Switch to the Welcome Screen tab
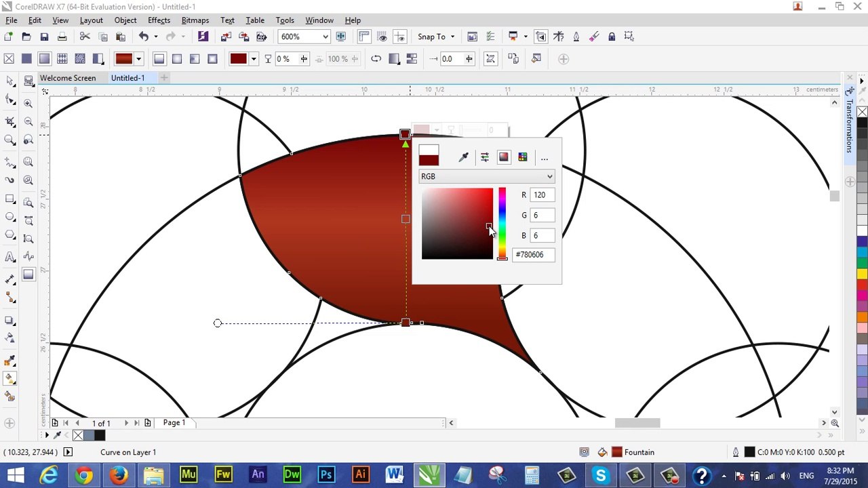 tap(68, 78)
